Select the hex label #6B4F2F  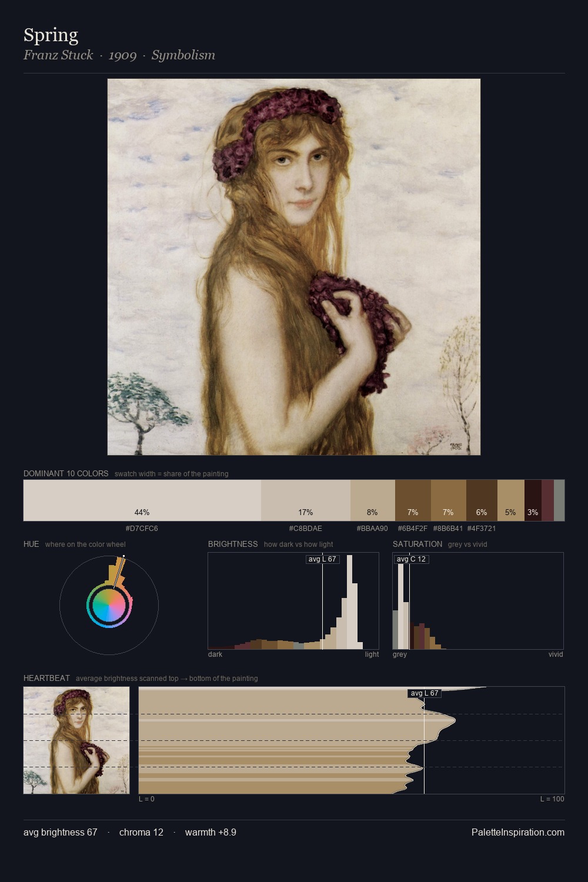(413, 529)
